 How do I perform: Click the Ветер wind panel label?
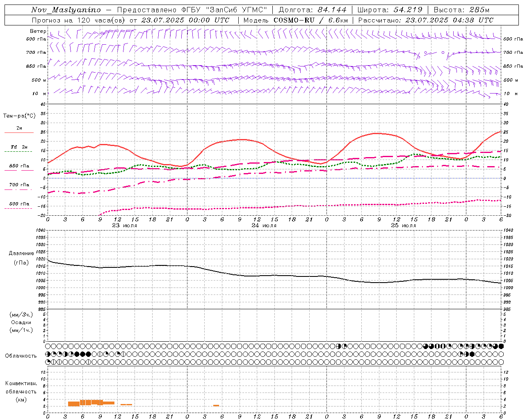tap(38, 31)
